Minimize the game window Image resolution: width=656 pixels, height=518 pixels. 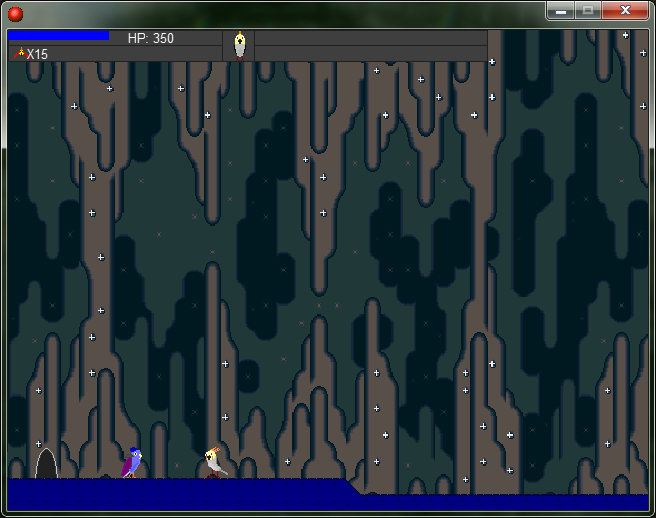click(x=561, y=10)
